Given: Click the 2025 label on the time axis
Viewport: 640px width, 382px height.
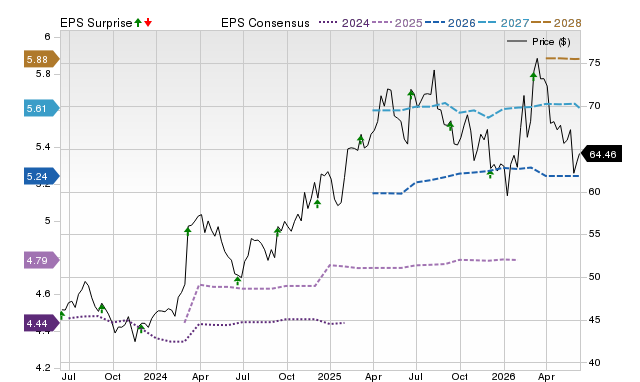Looking at the screenshot, I should (x=329, y=376).
